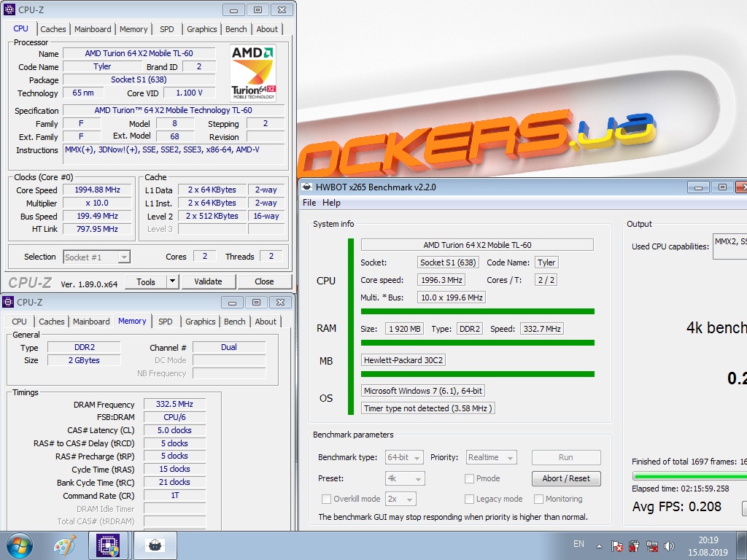Toggle the Pmode checkbox

pyautogui.click(x=469, y=478)
